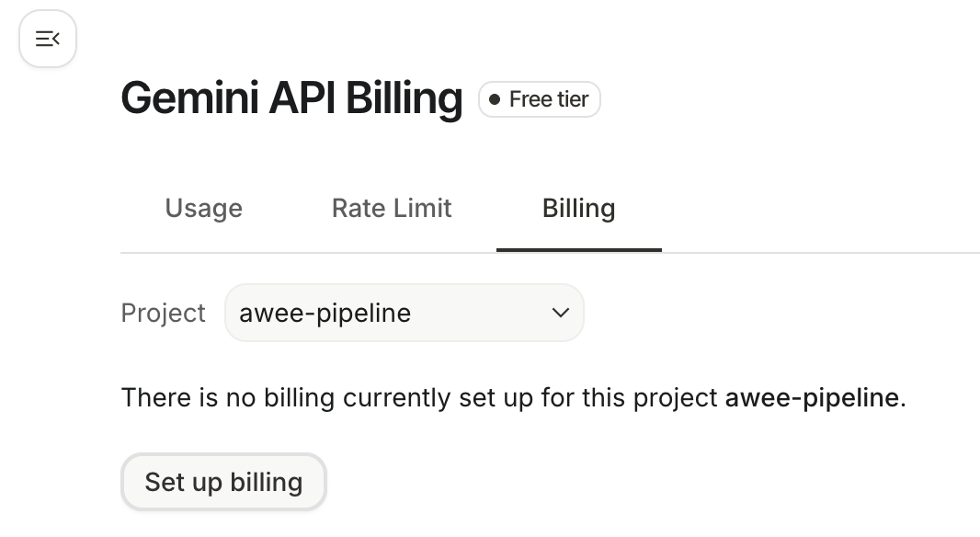Click Free tier text next to heading
The image size is (980, 537).
pyautogui.click(x=549, y=99)
